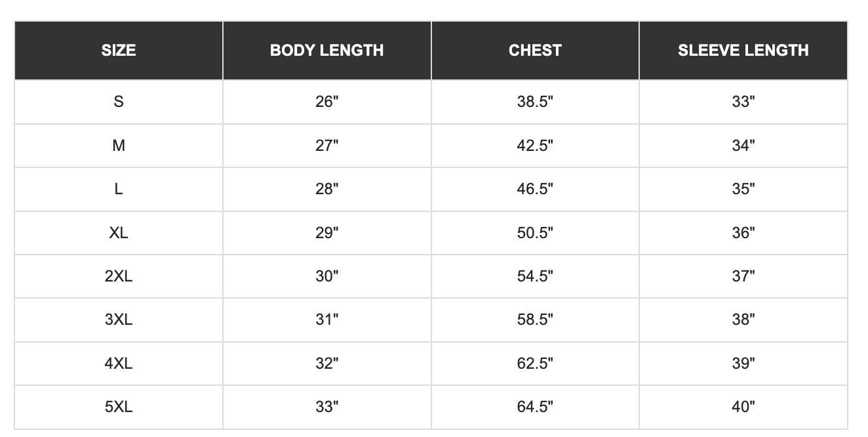The width and height of the screenshot is (868, 437).
Task: Click the 38.5" chest value
Action: [x=535, y=102]
